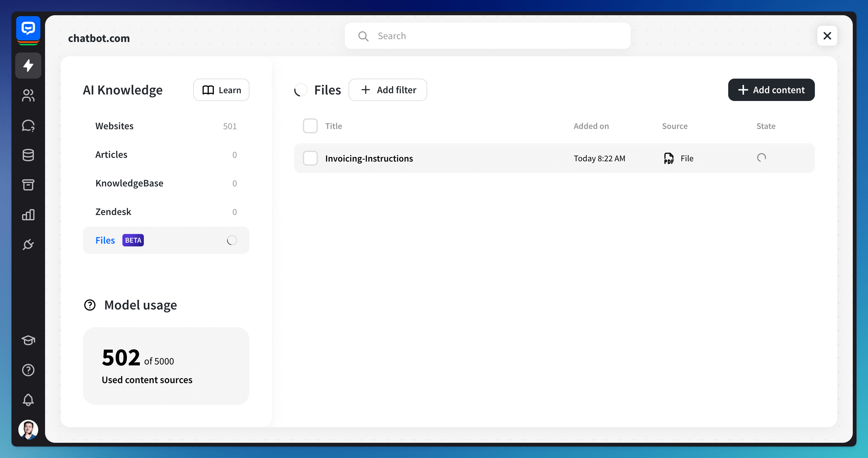Open the plug integrations sidebar icon

[28, 244]
